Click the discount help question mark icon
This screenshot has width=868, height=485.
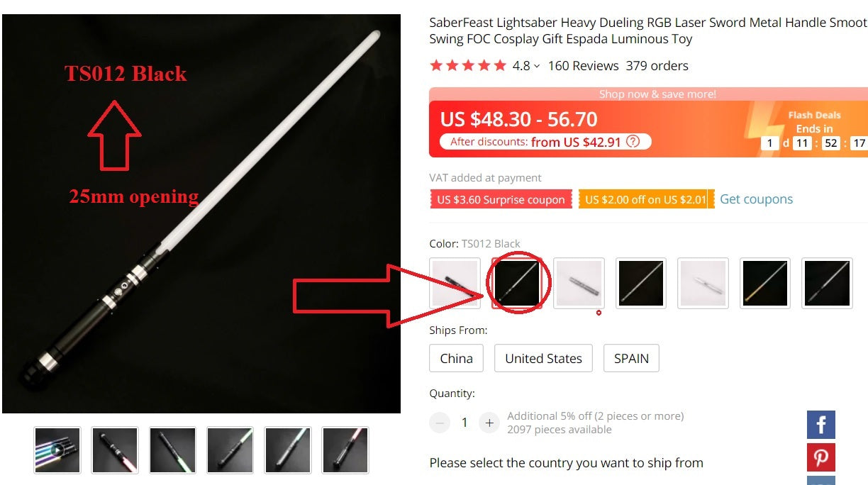633,141
